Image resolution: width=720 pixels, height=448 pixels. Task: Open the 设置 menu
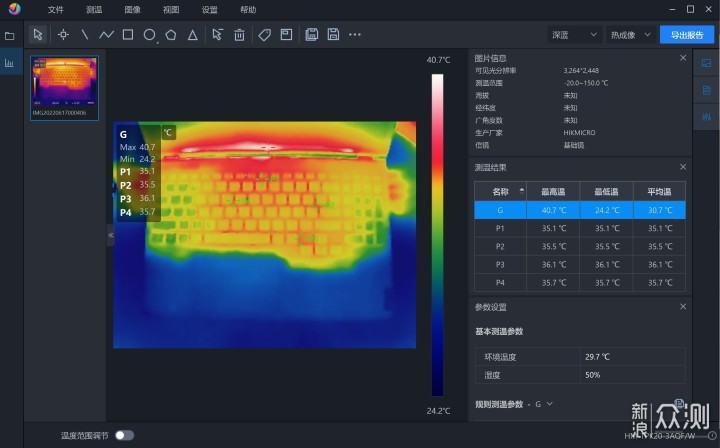209,10
